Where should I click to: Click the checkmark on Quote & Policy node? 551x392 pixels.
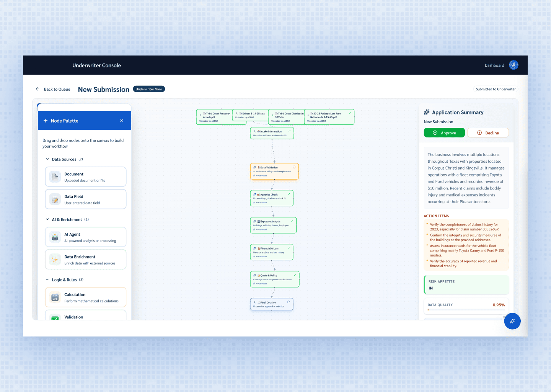295,275
